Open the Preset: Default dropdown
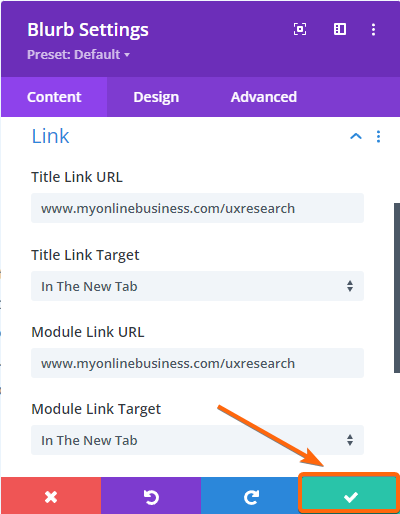 click(78, 54)
